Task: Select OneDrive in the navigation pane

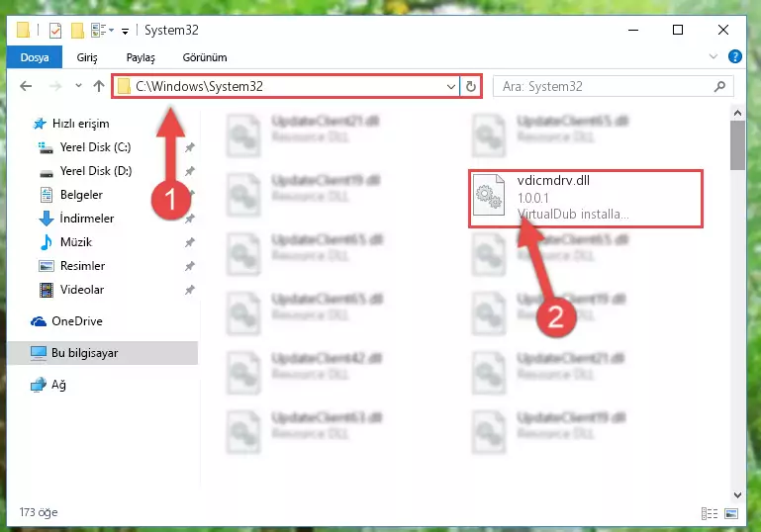Action: coord(77,321)
